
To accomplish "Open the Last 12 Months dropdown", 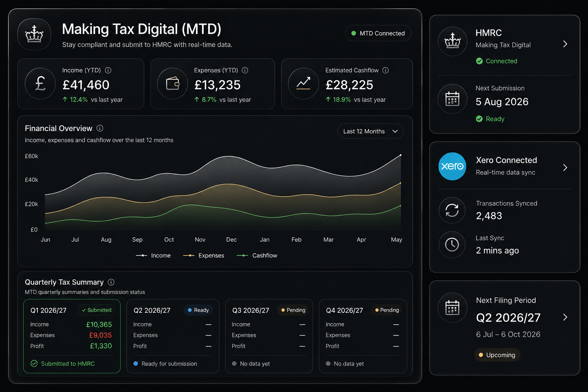I will click(x=371, y=131).
